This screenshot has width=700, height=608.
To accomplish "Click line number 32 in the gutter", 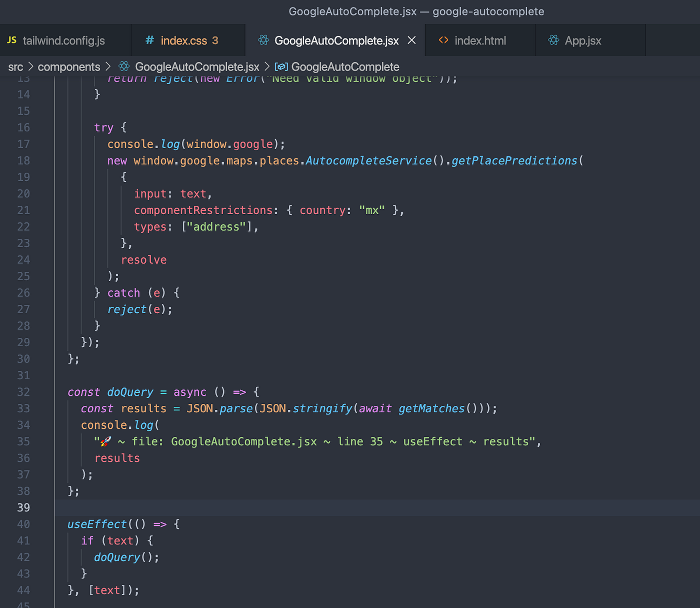I will pyautogui.click(x=23, y=392).
